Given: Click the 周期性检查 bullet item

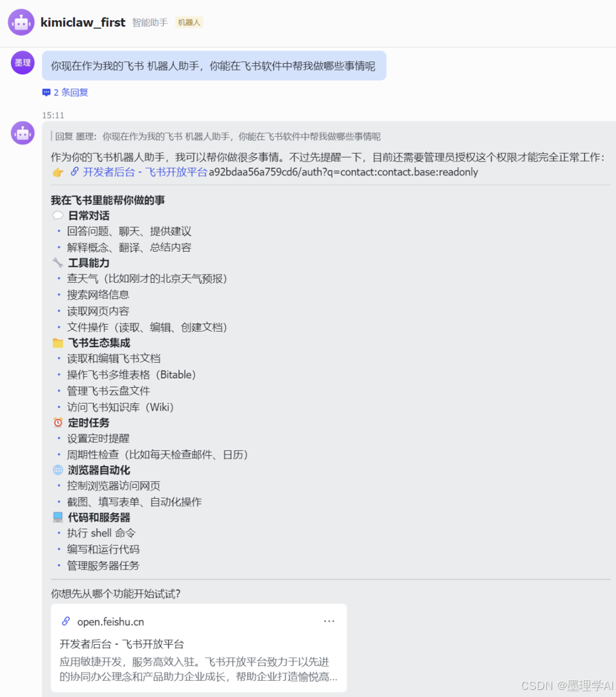Looking at the screenshot, I should pyautogui.click(x=158, y=454).
